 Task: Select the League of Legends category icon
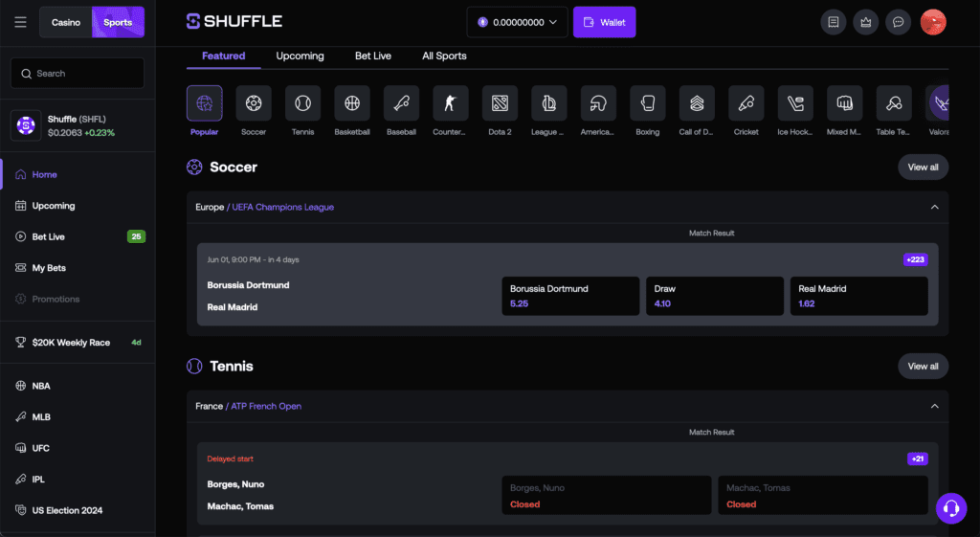(548, 103)
